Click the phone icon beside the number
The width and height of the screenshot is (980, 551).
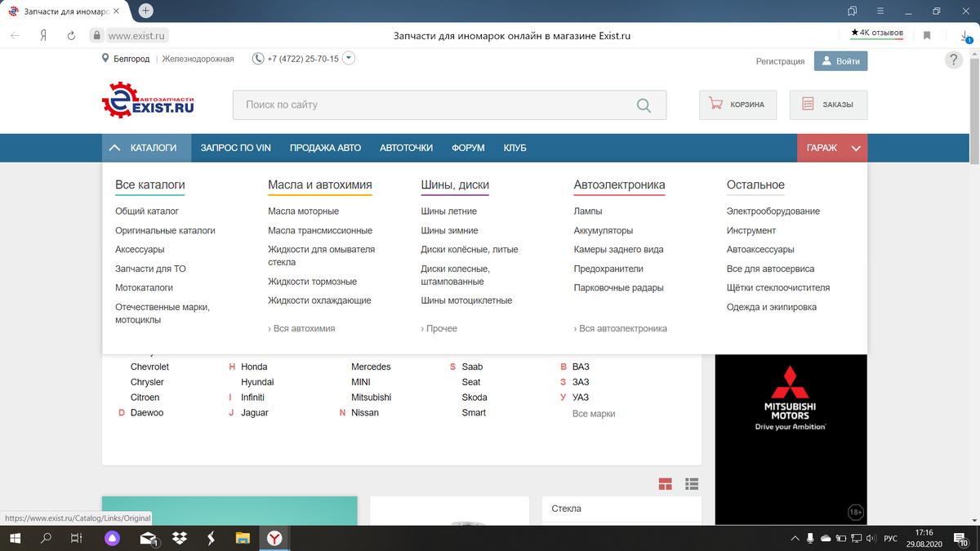coord(258,59)
